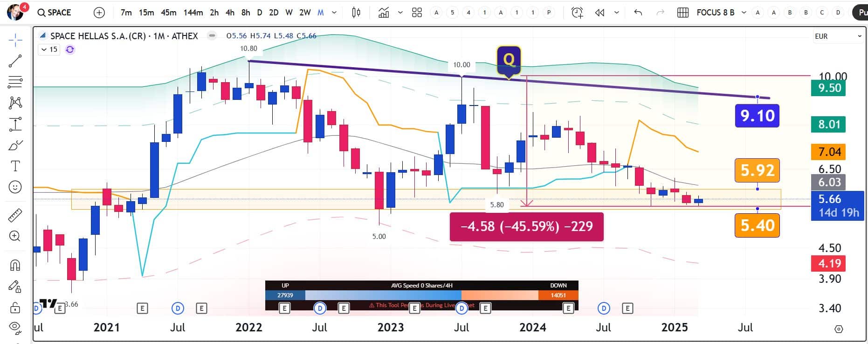Click the favorite layout button labeled D

838,13
